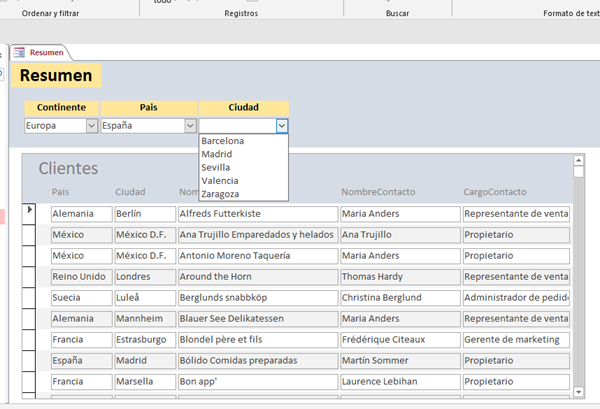Switch to the Resumen tab

[46, 52]
